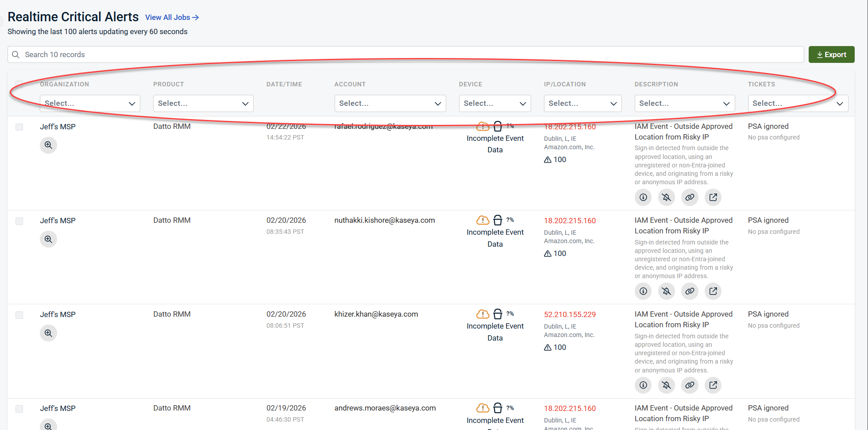This screenshot has height=430, width=868.
Task: Open external link icon for nuthakki.kishore alert
Action: [x=713, y=291]
